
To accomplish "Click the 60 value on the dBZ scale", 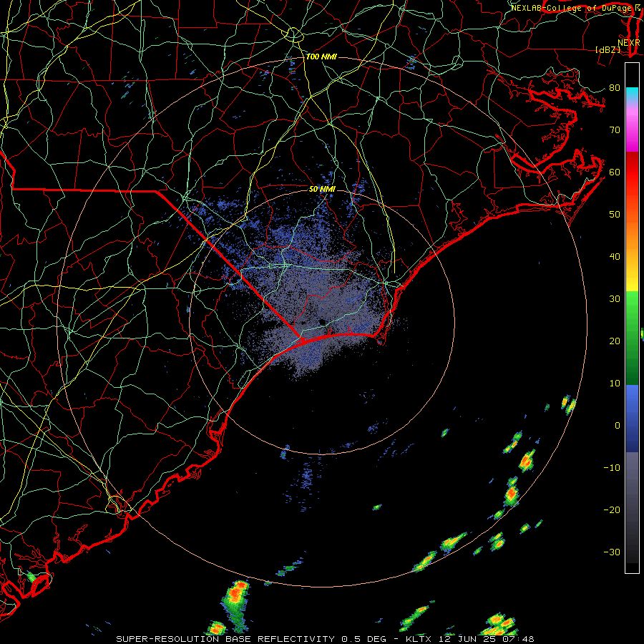I will coord(615,172).
